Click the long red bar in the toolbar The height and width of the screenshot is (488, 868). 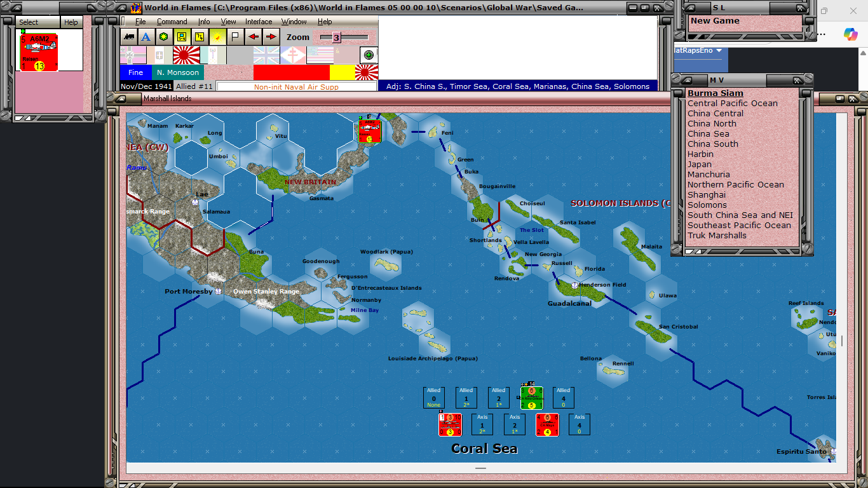[x=291, y=72]
